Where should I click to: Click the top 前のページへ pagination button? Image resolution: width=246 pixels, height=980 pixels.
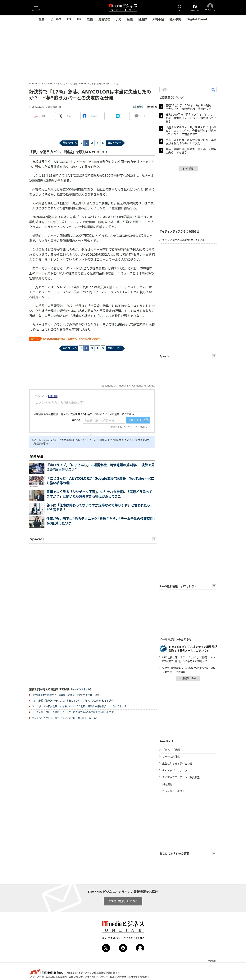pos(69,143)
